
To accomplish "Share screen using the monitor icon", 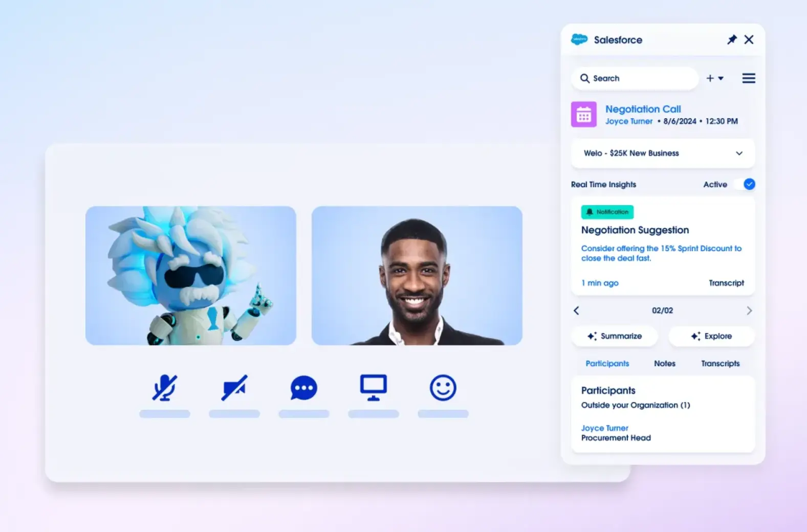I will click(x=374, y=388).
